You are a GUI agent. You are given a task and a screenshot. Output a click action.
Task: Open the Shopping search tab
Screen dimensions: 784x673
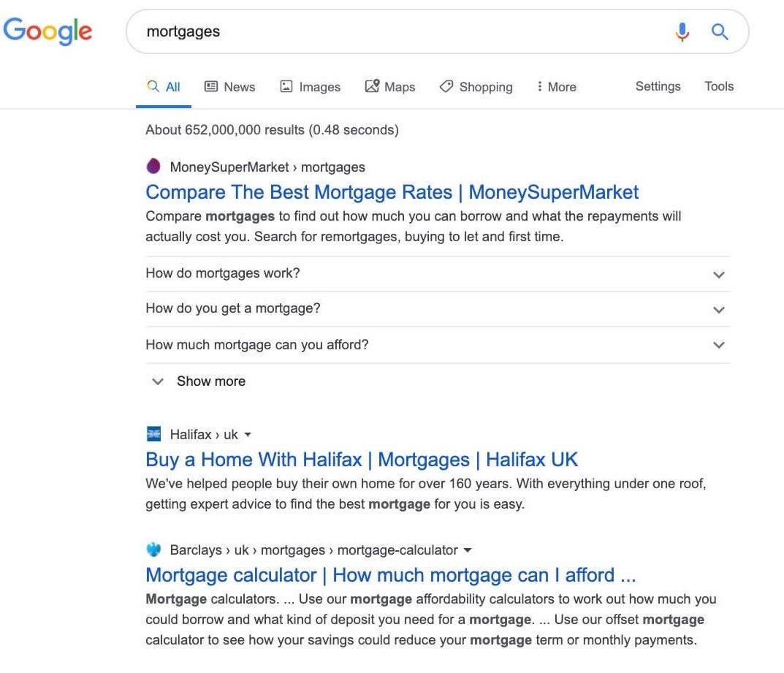[x=476, y=86]
